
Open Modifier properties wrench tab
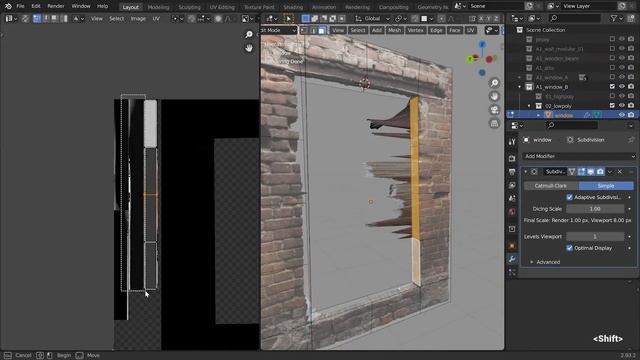(x=512, y=259)
